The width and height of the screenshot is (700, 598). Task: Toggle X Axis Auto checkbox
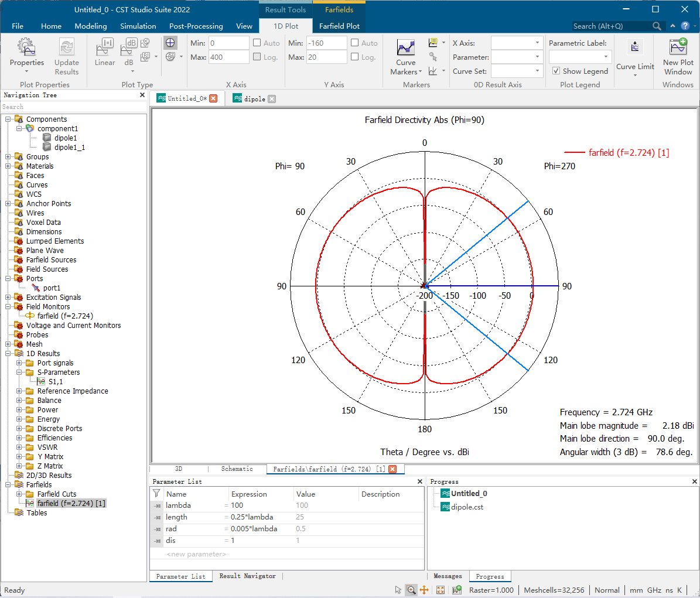(257, 43)
